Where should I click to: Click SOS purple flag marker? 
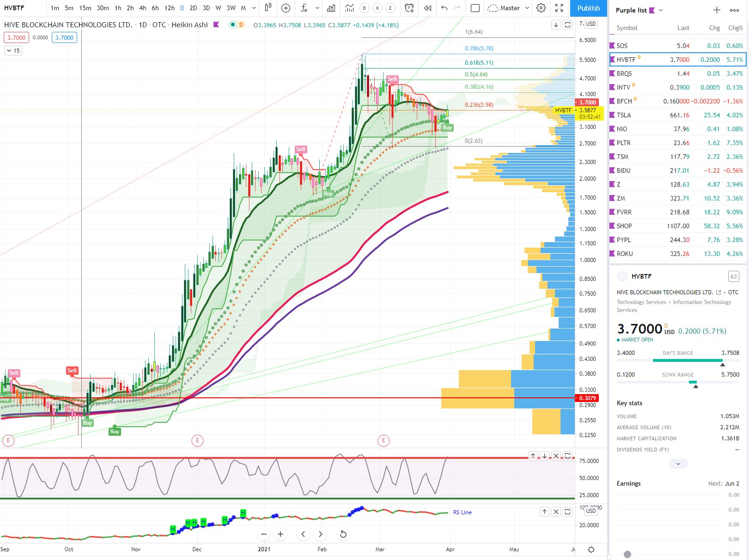612,45
